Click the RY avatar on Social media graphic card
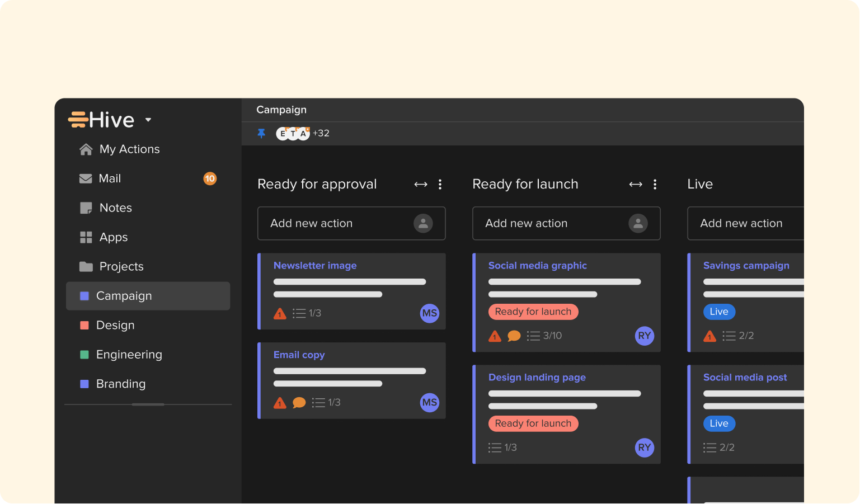This screenshot has height=504, width=860. click(644, 336)
